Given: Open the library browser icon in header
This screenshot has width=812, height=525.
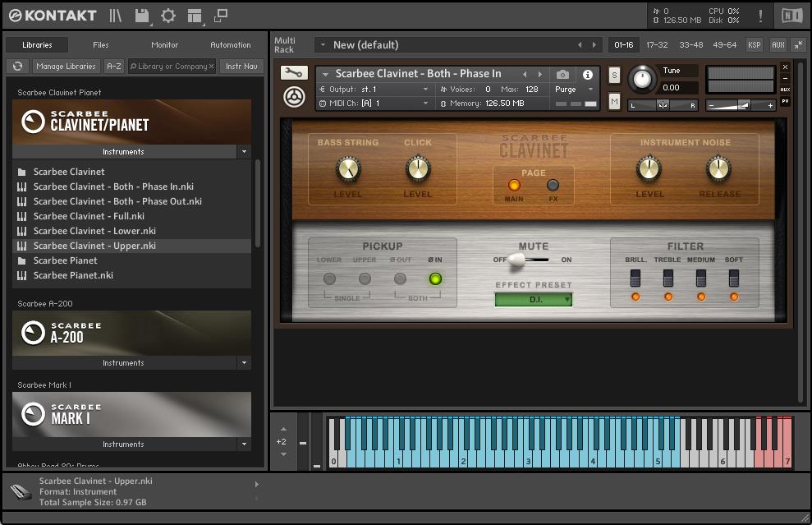Looking at the screenshot, I should pyautogui.click(x=116, y=16).
